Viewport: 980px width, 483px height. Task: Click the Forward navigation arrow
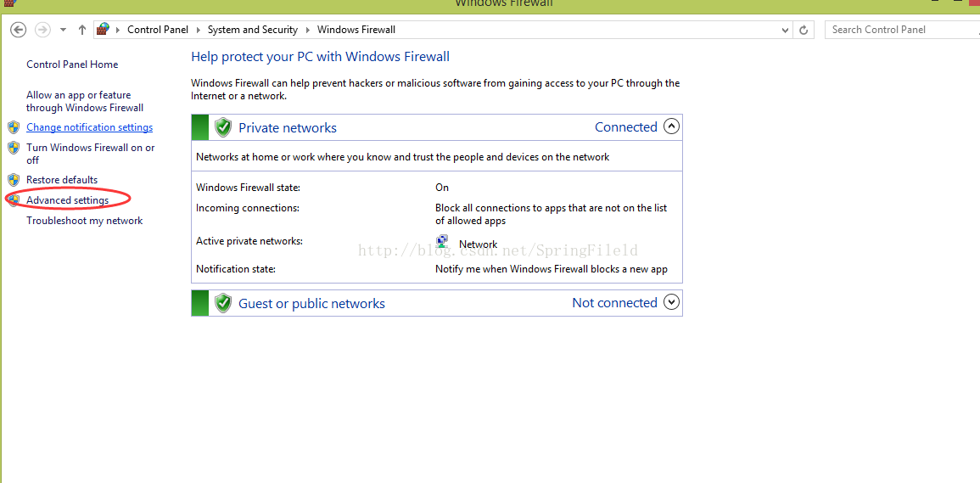[42, 30]
